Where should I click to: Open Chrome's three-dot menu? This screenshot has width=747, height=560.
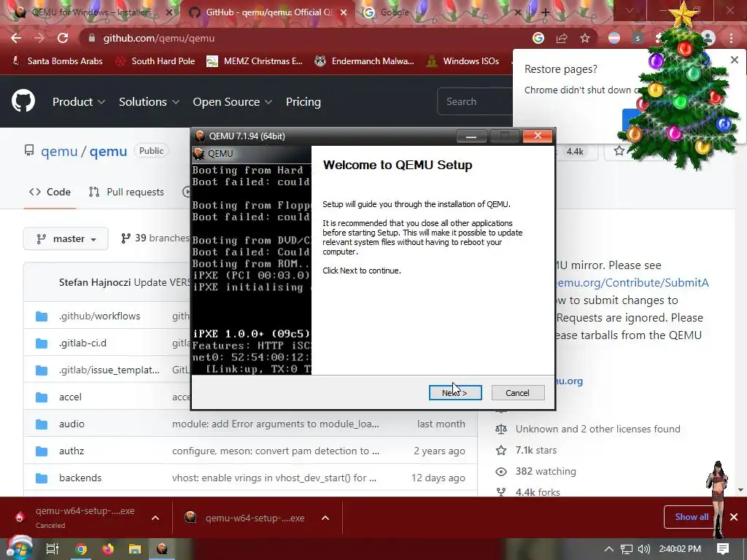click(x=731, y=38)
